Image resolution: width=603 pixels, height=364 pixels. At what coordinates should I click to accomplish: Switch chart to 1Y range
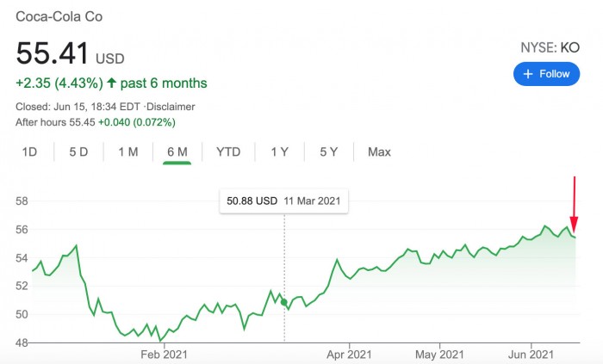(x=279, y=152)
